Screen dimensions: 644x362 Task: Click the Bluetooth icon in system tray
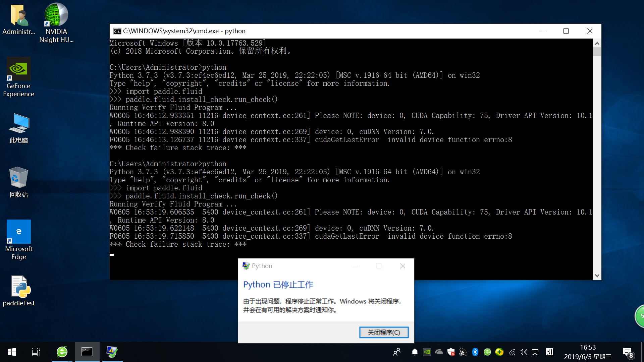click(475, 352)
